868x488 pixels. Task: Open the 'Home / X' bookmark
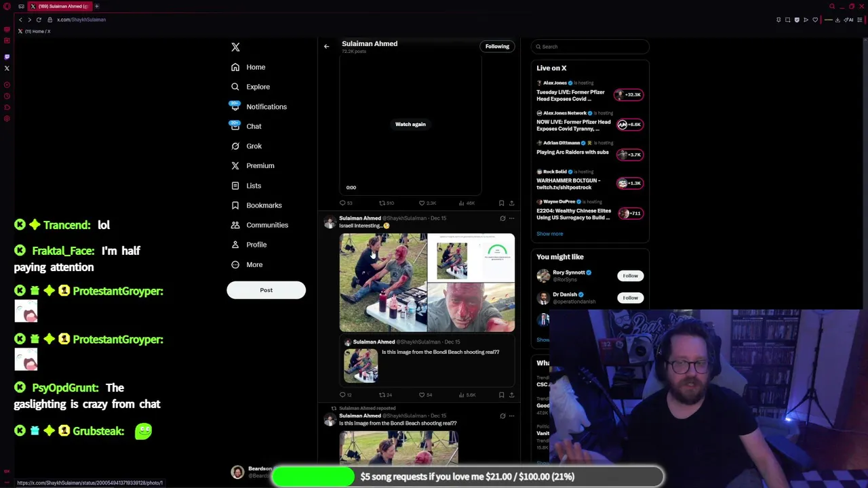click(34, 31)
